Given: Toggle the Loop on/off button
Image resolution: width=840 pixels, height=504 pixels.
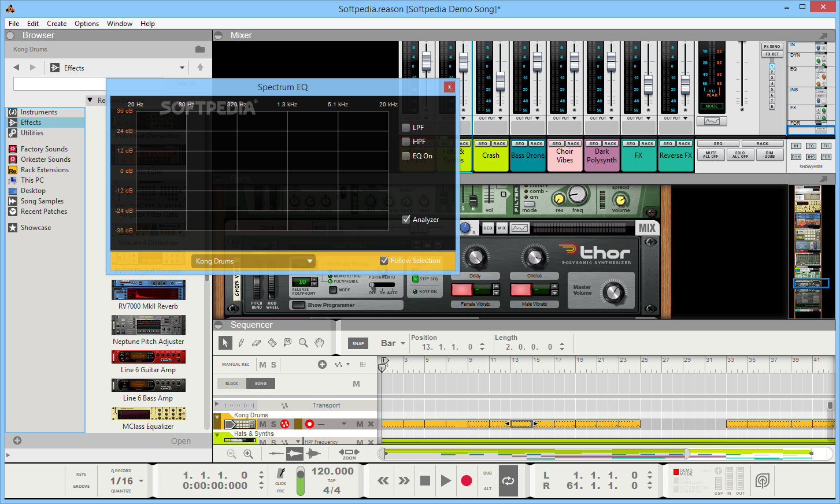Looking at the screenshot, I should tap(508, 481).
